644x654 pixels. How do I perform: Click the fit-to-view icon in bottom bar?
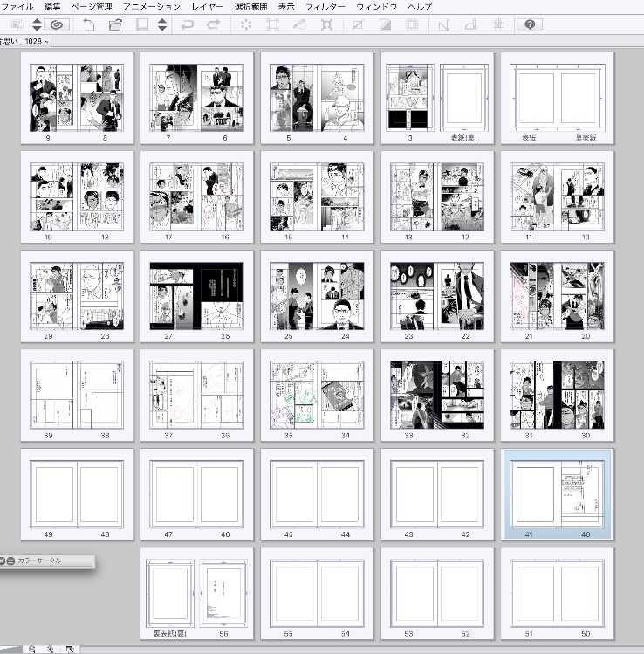point(70,649)
